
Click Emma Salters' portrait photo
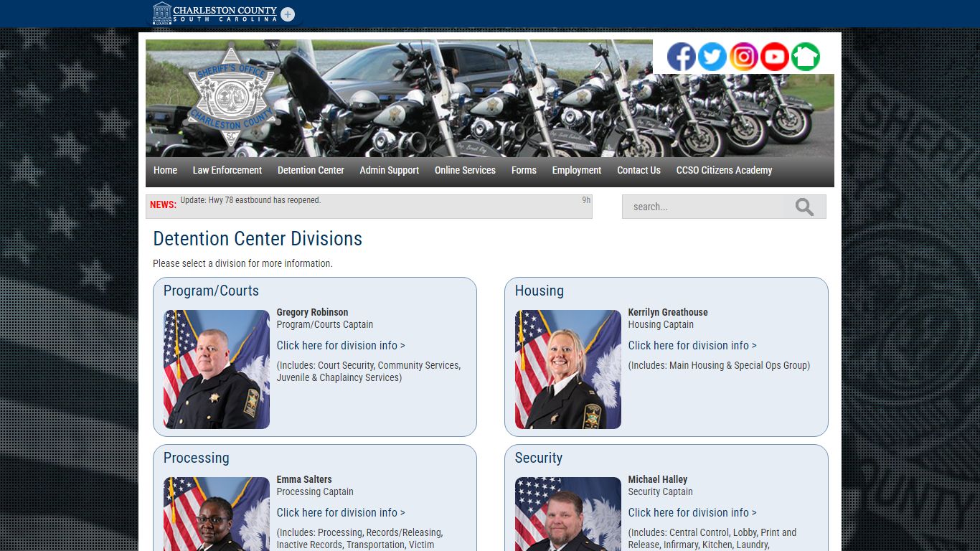point(217,514)
